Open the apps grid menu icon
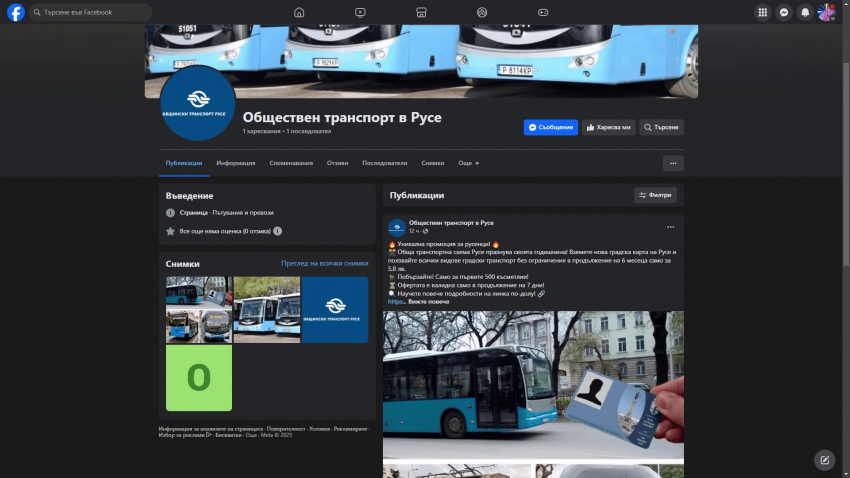This screenshot has height=478, width=850. 763,12
